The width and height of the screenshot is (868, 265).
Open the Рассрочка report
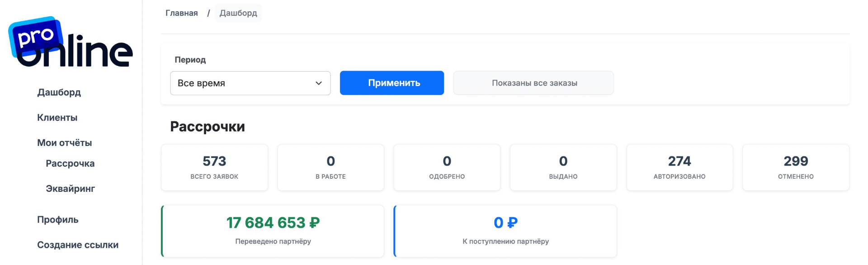pyautogui.click(x=70, y=163)
